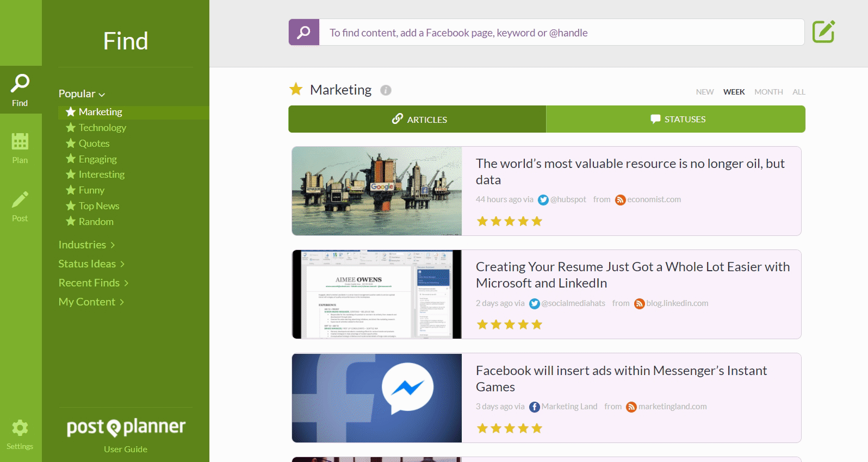Click the find content search field
This screenshot has width=868, height=462.
(562, 33)
